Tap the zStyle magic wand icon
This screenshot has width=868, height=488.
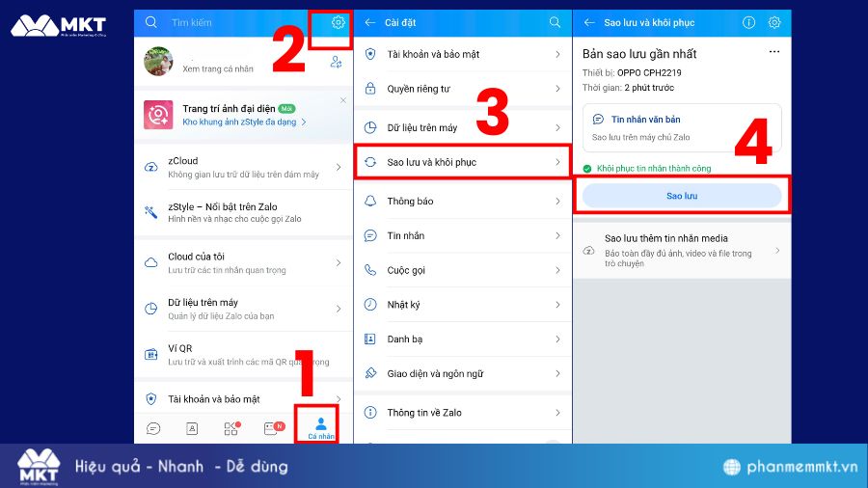point(150,212)
